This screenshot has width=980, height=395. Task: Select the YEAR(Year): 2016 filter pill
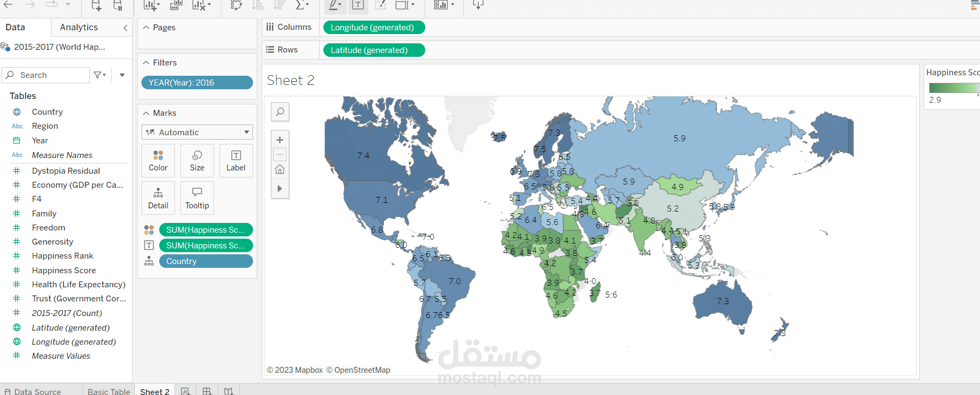point(197,82)
